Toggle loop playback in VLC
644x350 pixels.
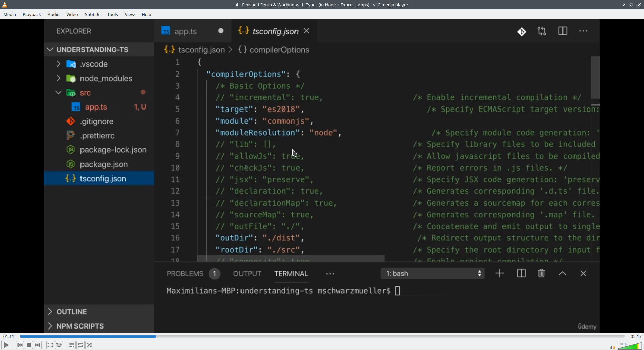coord(80,345)
